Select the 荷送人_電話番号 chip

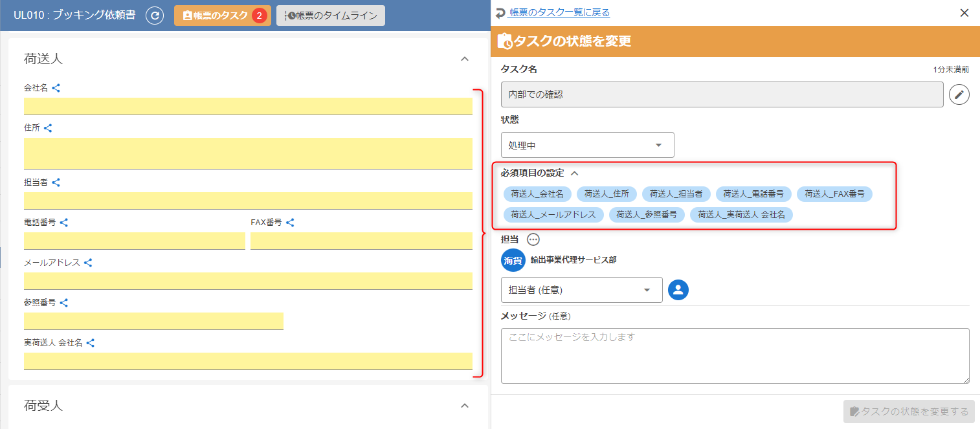pyautogui.click(x=753, y=194)
